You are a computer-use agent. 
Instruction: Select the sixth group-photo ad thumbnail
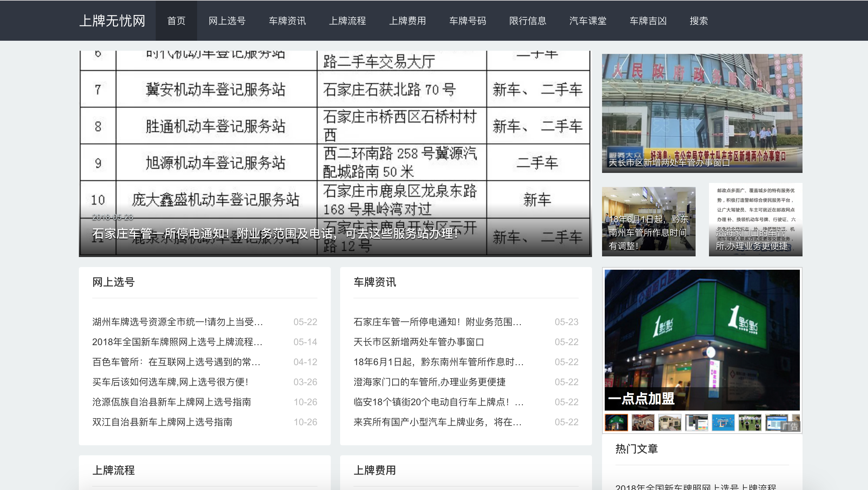pos(750,423)
